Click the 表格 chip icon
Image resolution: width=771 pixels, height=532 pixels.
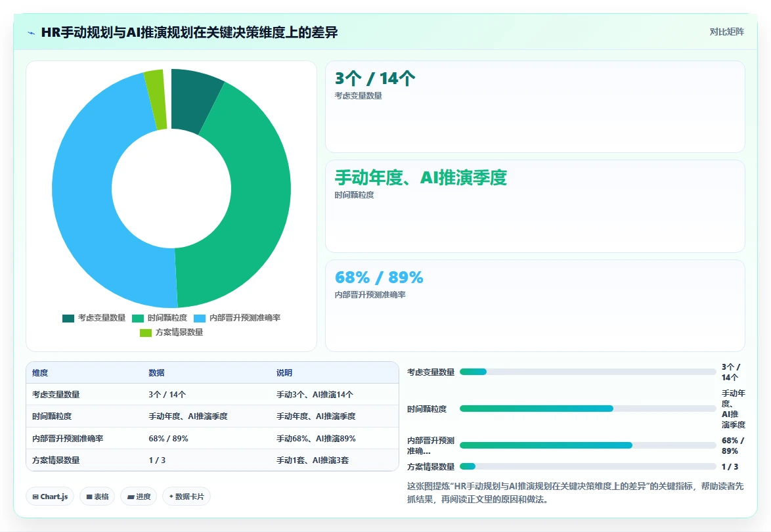click(x=89, y=497)
